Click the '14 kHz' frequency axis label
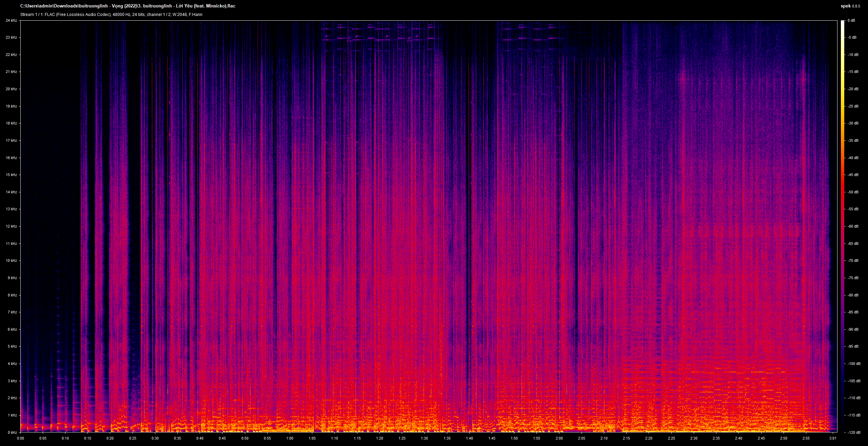Viewport: 868px width, 446px height. pos(11,192)
